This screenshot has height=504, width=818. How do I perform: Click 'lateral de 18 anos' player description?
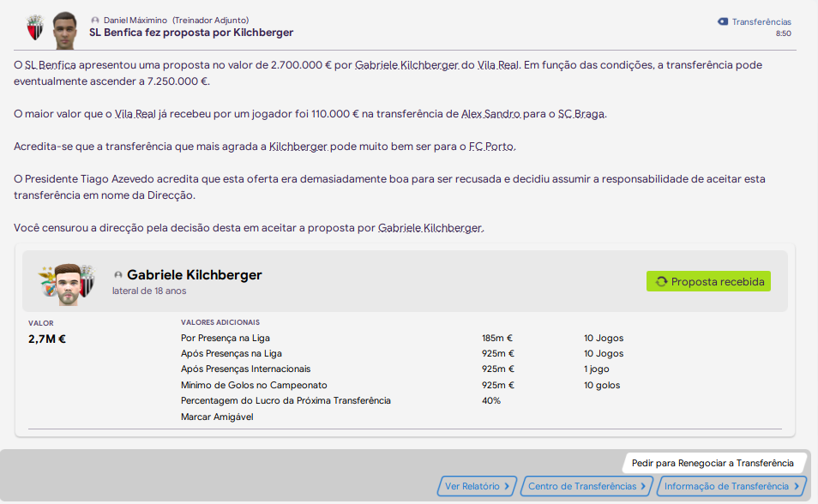(149, 291)
